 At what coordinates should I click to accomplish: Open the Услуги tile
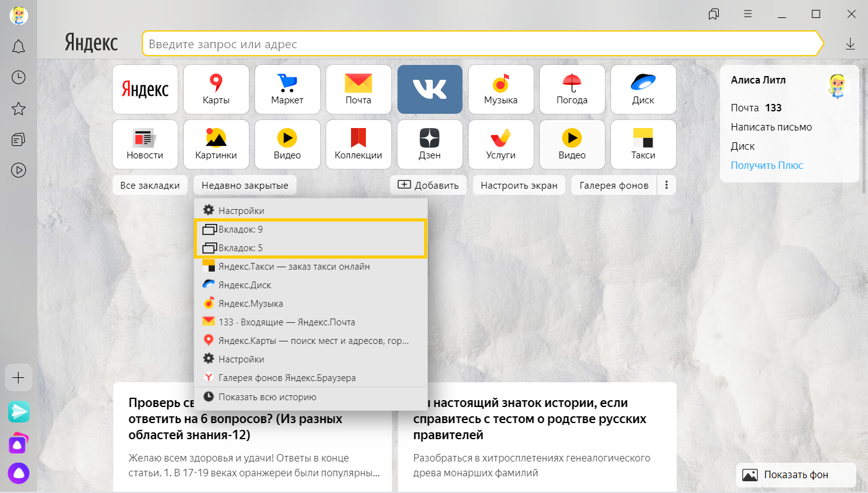point(501,144)
